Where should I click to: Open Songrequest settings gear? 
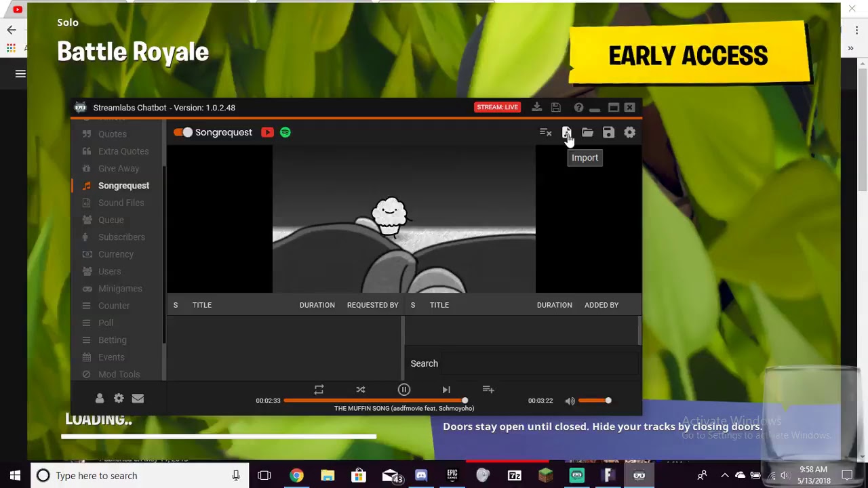(629, 132)
